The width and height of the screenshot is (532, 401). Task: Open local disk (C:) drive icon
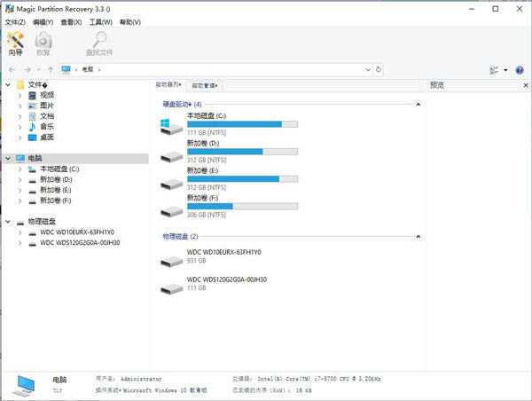click(171, 127)
